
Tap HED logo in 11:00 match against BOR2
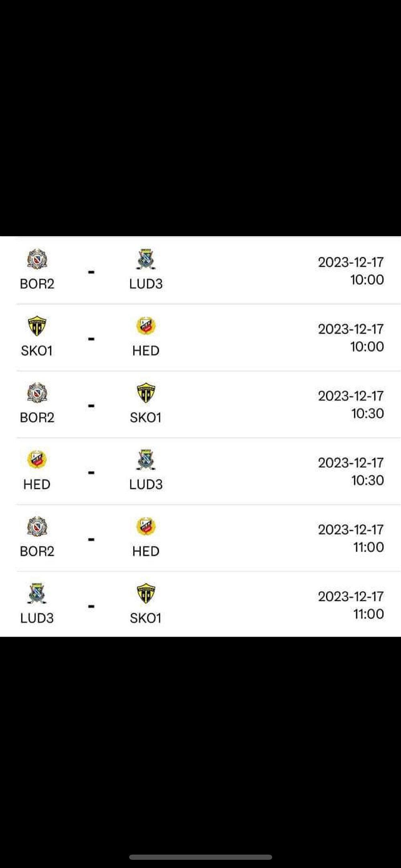[146, 527]
